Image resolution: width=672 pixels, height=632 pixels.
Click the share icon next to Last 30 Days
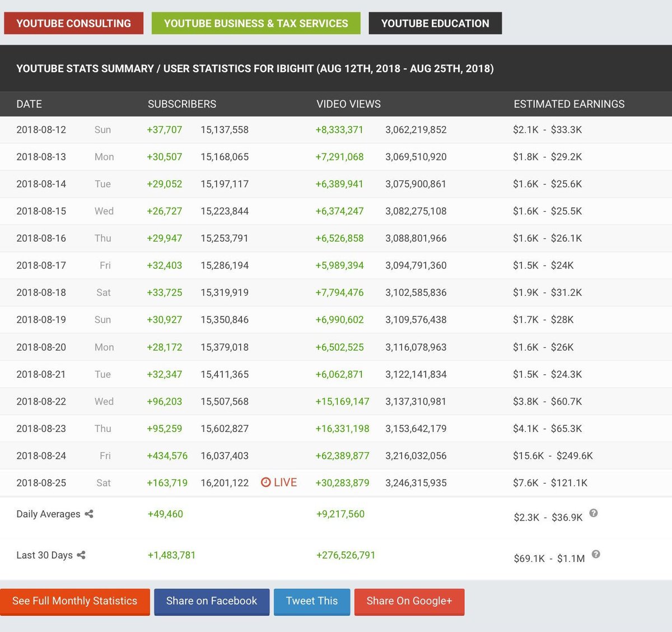[x=81, y=555]
